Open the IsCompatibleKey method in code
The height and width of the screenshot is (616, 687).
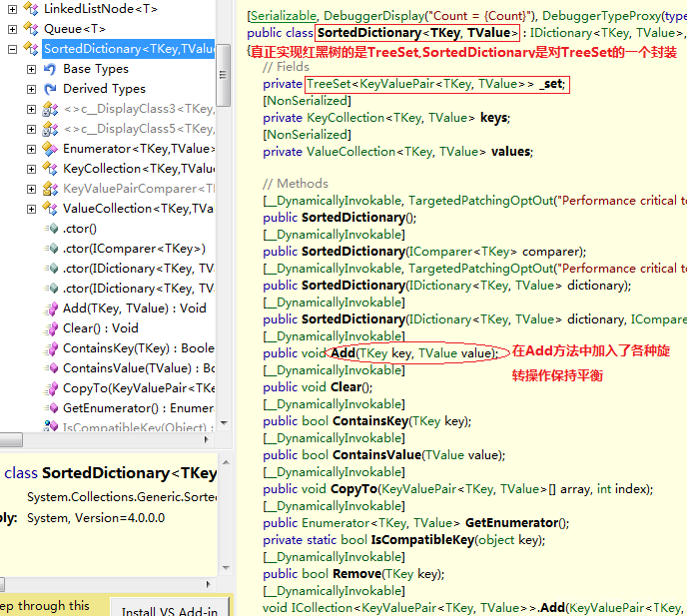click(x=422, y=540)
